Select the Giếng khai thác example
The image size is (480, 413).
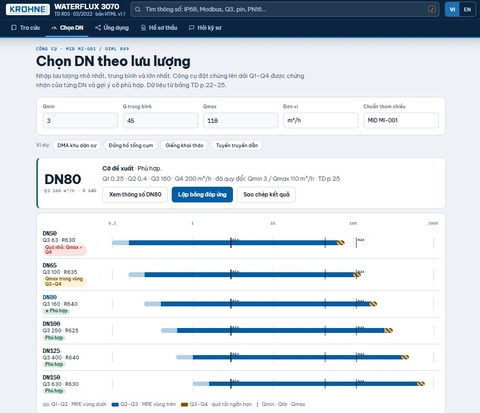point(184,145)
